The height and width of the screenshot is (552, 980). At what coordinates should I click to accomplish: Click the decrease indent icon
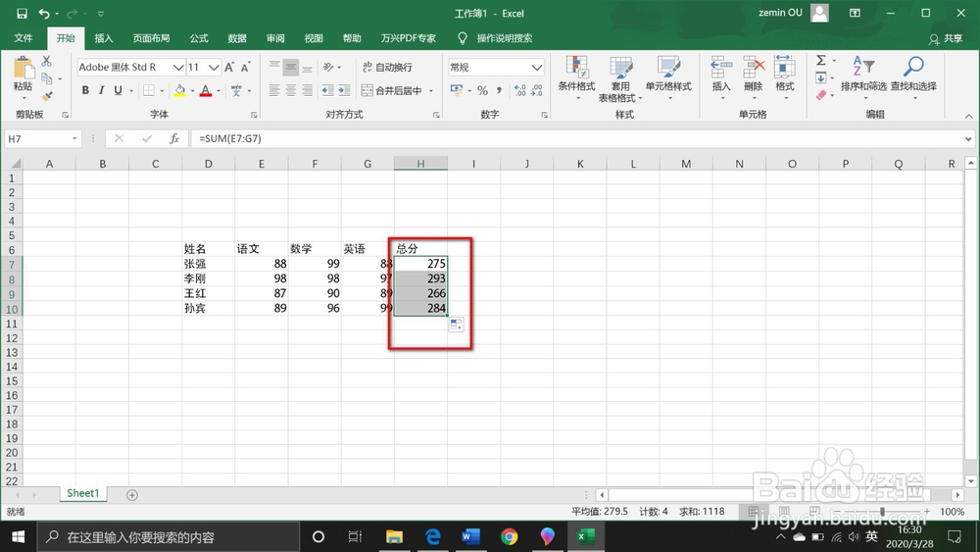pyautogui.click(x=327, y=90)
